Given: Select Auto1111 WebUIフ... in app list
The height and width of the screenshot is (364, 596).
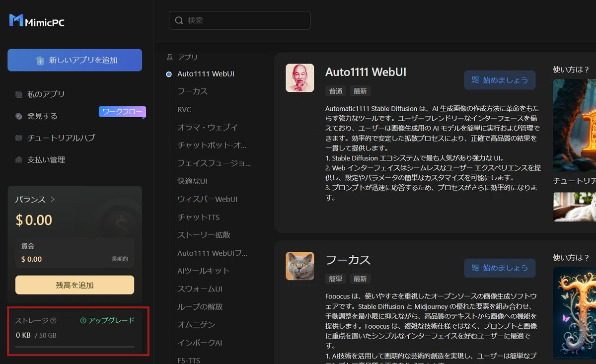Looking at the screenshot, I should 213,253.
